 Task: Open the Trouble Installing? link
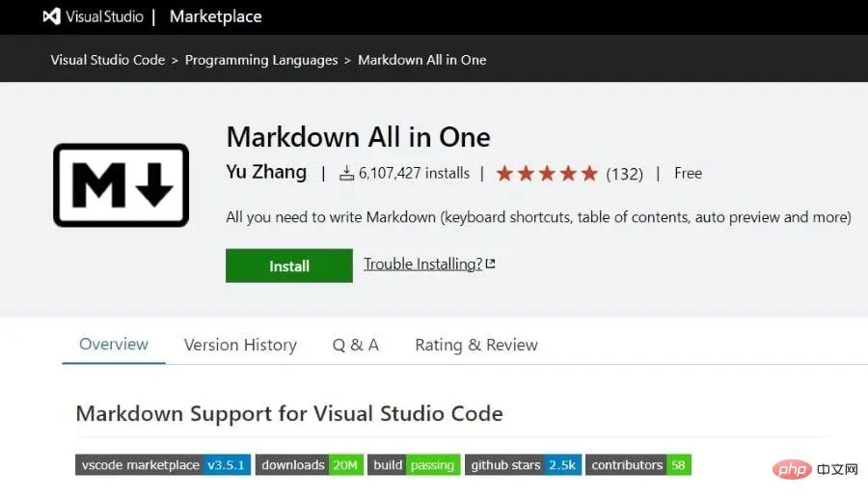point(423,264)
